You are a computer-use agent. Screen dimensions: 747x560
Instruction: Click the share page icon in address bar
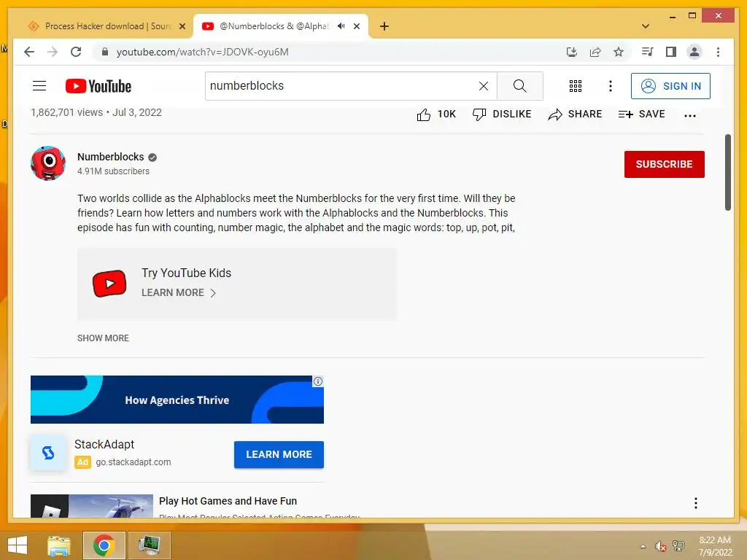pyautogui.click(x=595, y=52)
